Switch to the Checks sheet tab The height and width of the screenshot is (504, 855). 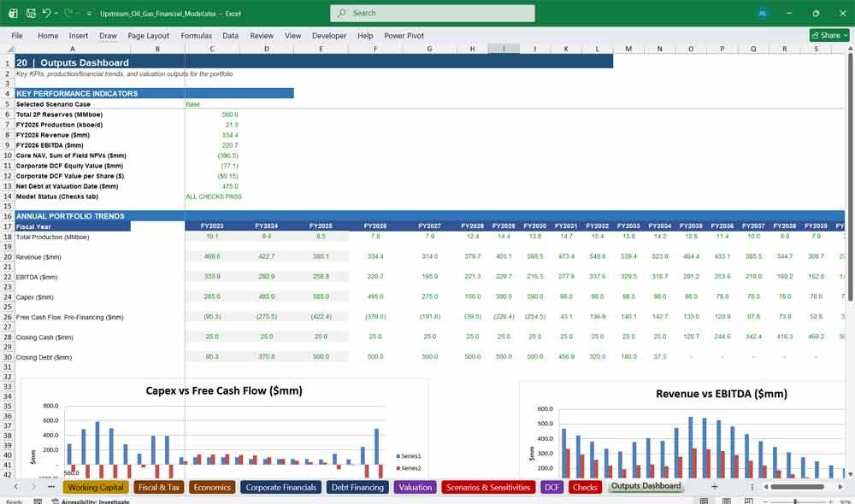point(585,487)
